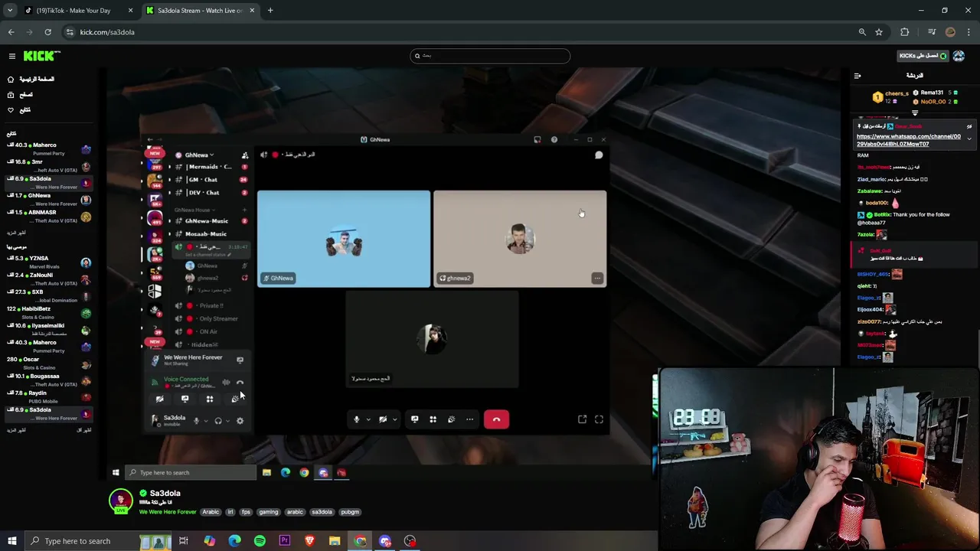Click the gaming stream tag
The width and height of the screenshot is (980, 551).
click(268, 512)
